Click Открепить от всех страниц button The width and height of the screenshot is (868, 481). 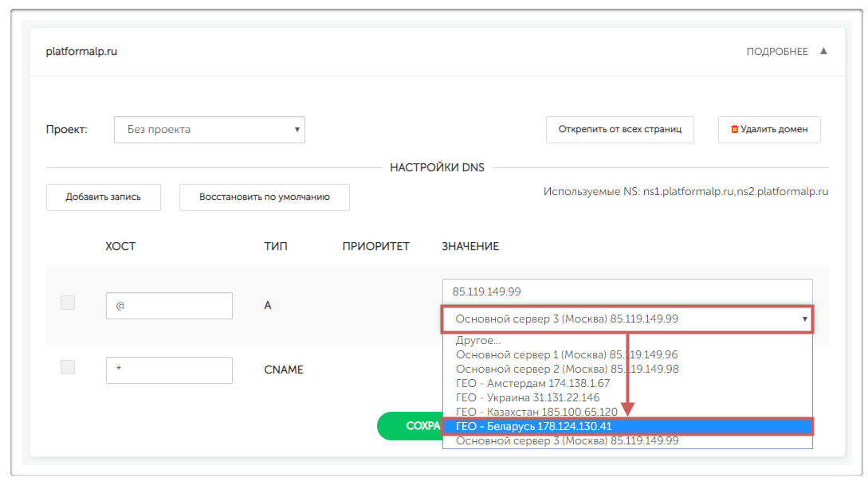pos(619,129)
